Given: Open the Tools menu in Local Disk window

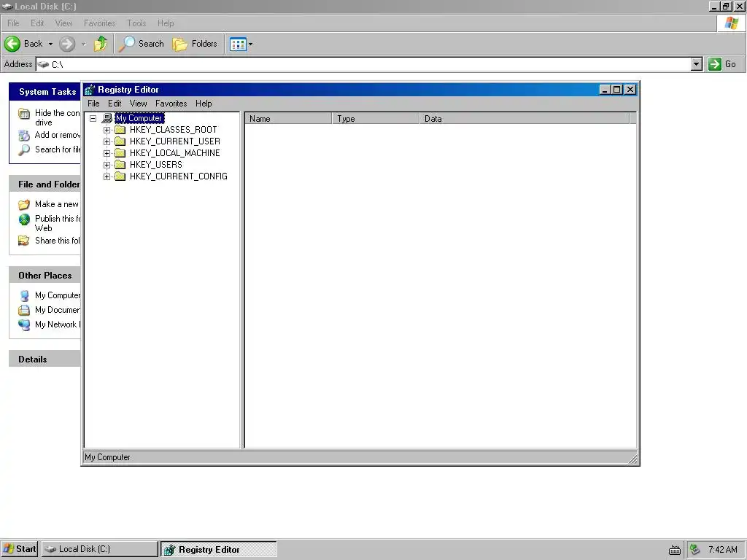Looking at the screenshot, I should (136, 23).
